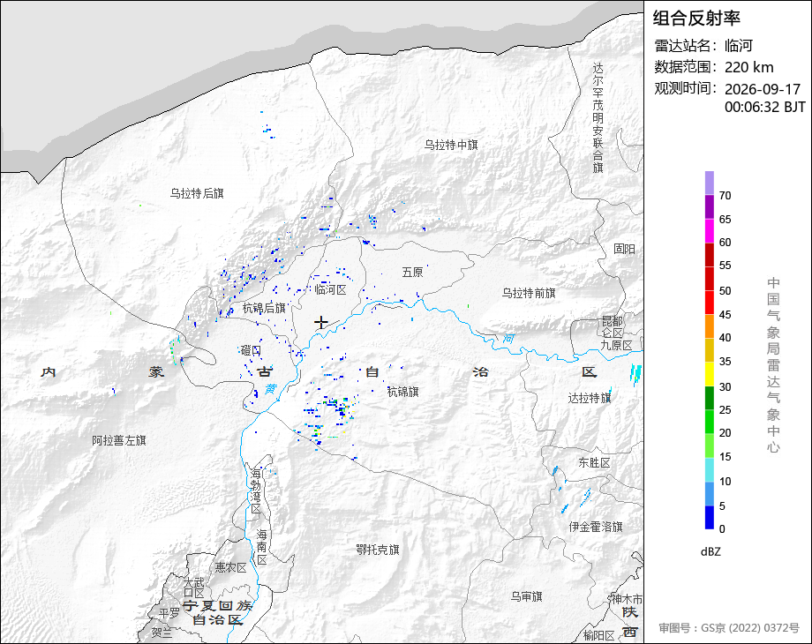Select the magenta 60 dBZ legend swatch
The width and height of the screenshot is (812, 644).
(710, 230)
